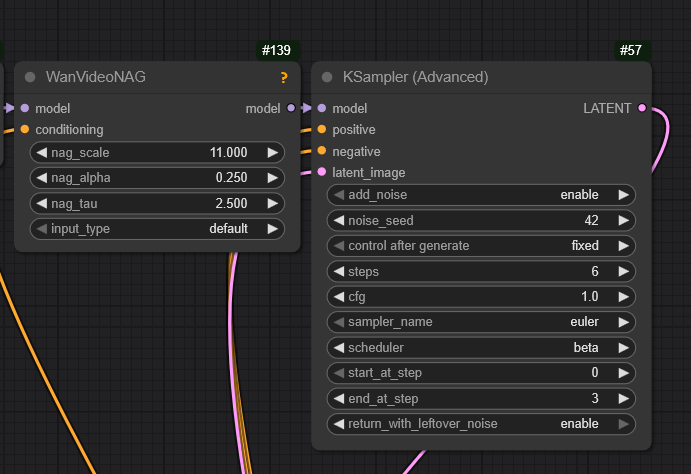691x474 pixels.
Task: Toggle add_noise with its right arrow
Action: pos(624,195)
